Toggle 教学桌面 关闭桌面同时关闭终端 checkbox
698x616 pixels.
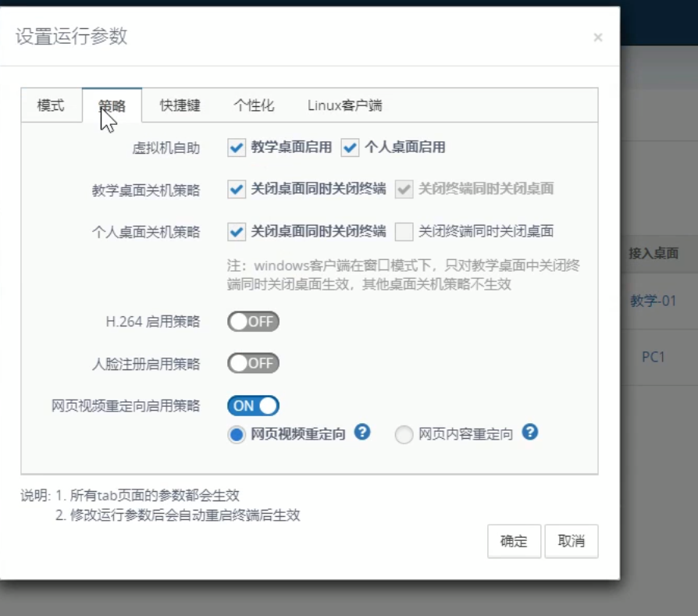[x=237, y=189]
